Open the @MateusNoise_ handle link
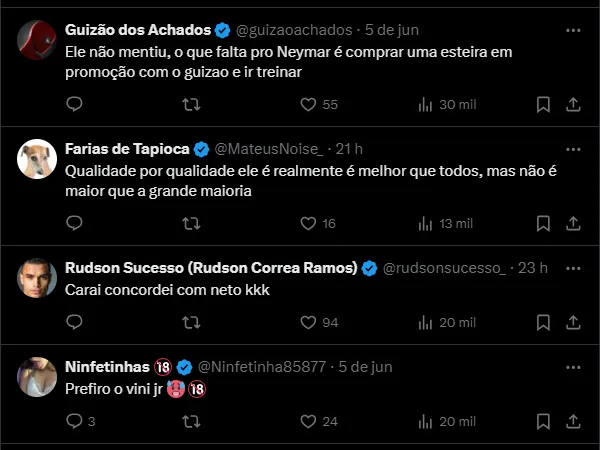 pyautogui.click(x=269, y=149)
